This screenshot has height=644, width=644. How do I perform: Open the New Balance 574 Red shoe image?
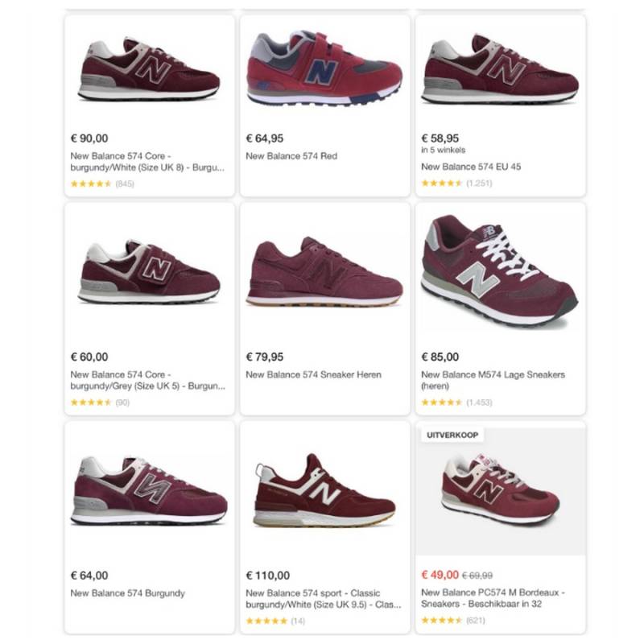[324, 68]
